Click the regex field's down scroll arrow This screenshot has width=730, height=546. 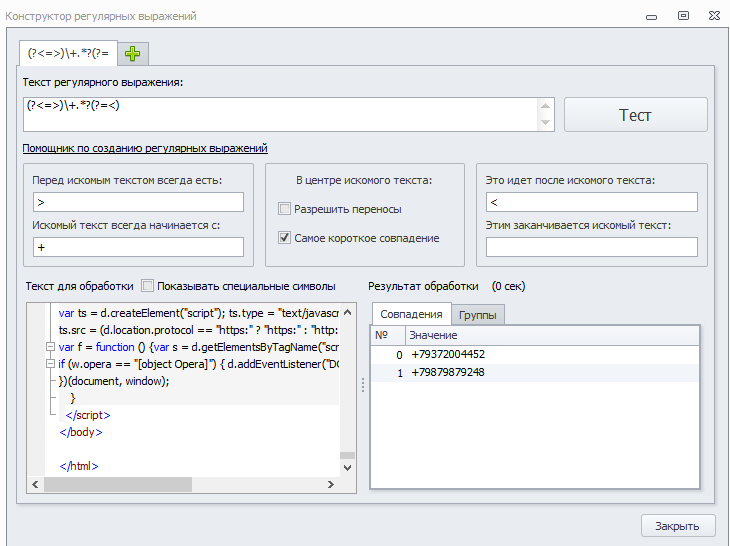click(x=546, y=122)
